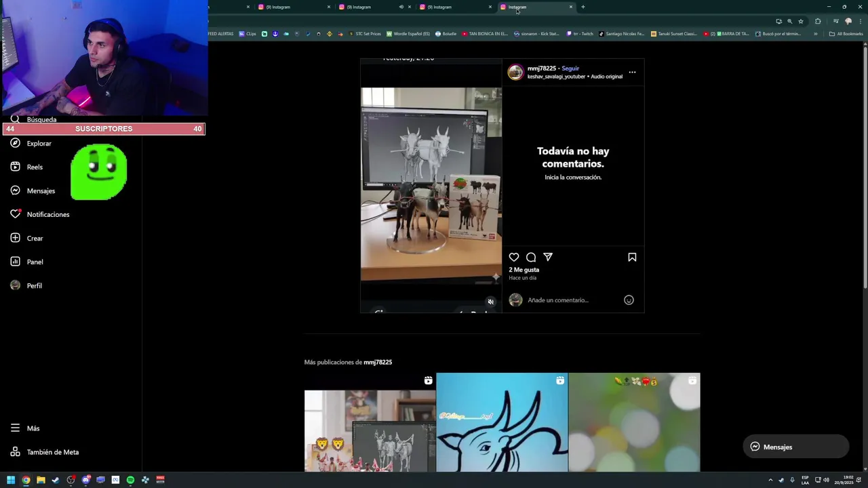Share the post with the paper-plane icon

(548, 258)
